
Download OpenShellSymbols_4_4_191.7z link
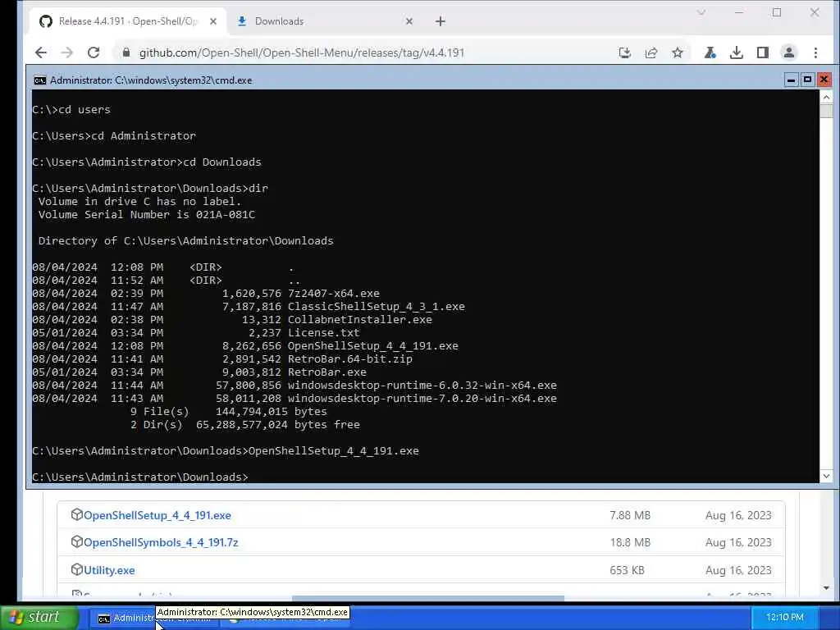(x=161, y=543)
